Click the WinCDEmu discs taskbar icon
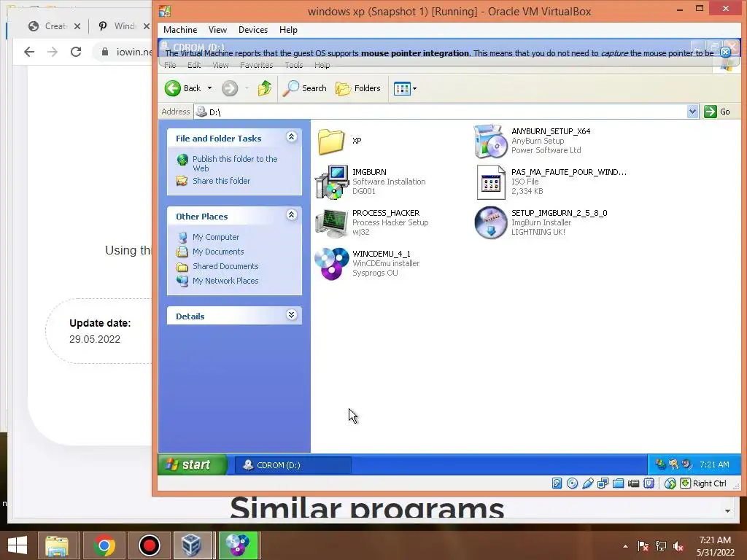 coord(238,545)
